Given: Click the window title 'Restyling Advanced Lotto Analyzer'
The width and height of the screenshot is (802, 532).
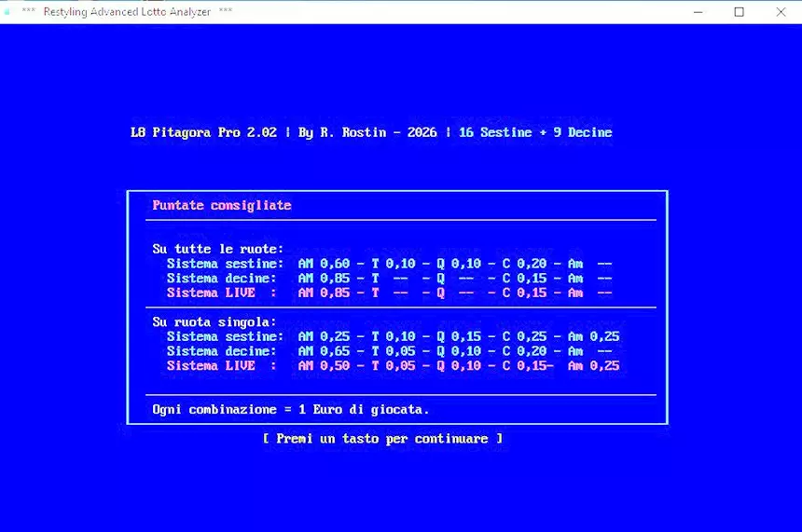Looking at the screenshot, I should (x=127, y=12).
